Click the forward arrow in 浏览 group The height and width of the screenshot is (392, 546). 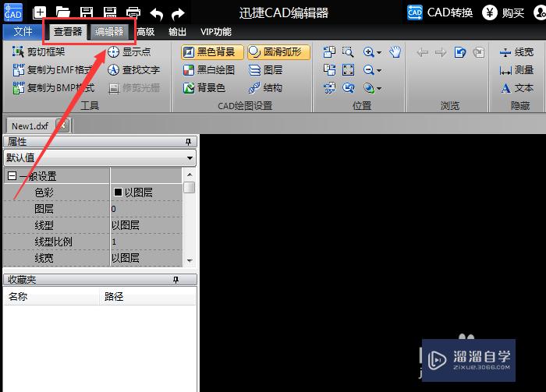click(441, 52)
